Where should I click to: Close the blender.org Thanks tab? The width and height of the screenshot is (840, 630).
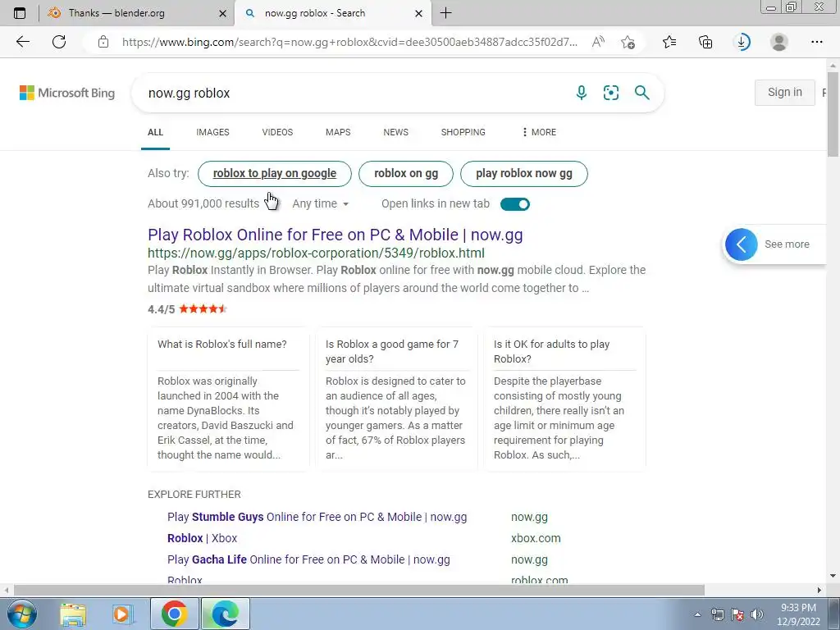click(x=223, y=13)
